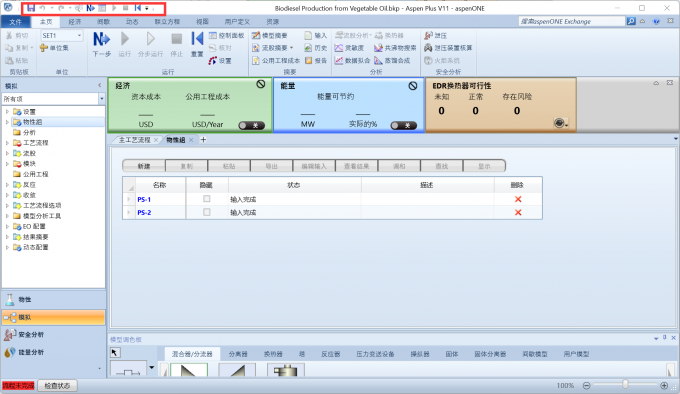The height and width of the screenshot is (394, 680).
Task: Click the 检查状态 button in status bar
Action: click(x=57, y=385)
